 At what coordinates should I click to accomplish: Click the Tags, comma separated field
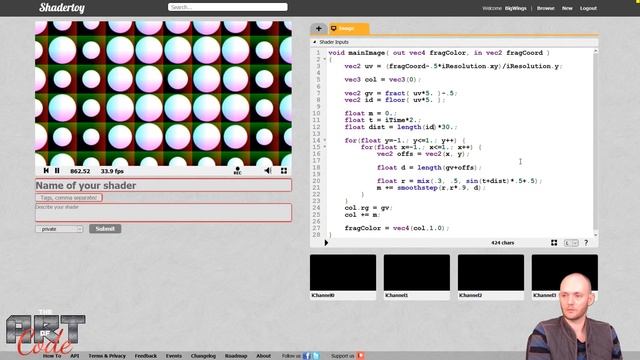(x=69, y=198)
